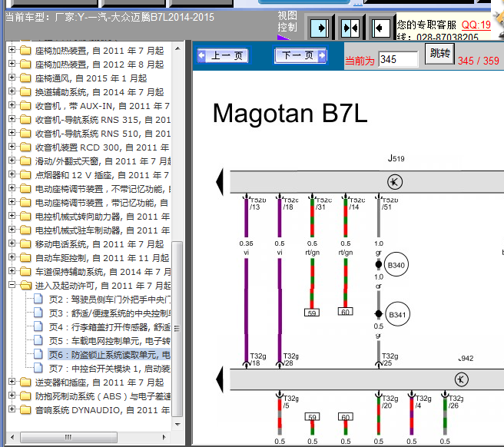The width and height of the screenshot is (504, 447).
Task: Select folder icon of 电动座椅调节装置 带记忆功能
Action: [25, 203]
